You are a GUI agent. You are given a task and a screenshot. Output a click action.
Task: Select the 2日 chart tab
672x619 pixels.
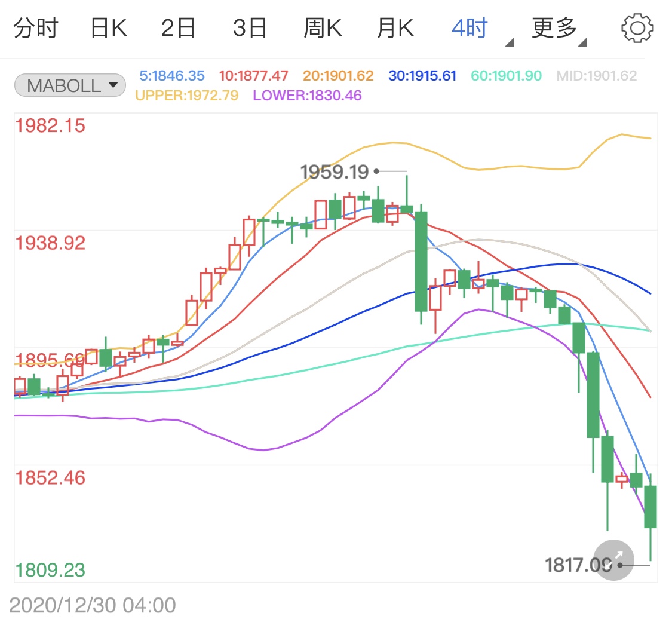tap(178, 28)
